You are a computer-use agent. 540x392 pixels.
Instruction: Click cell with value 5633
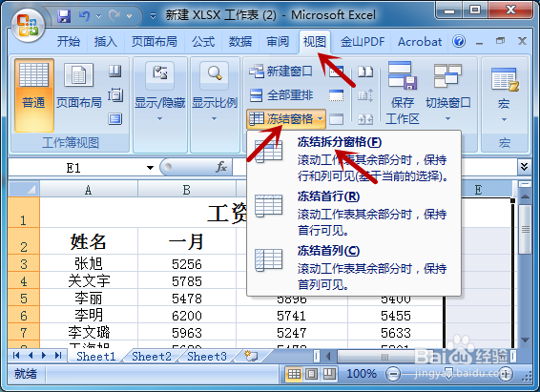395,333
